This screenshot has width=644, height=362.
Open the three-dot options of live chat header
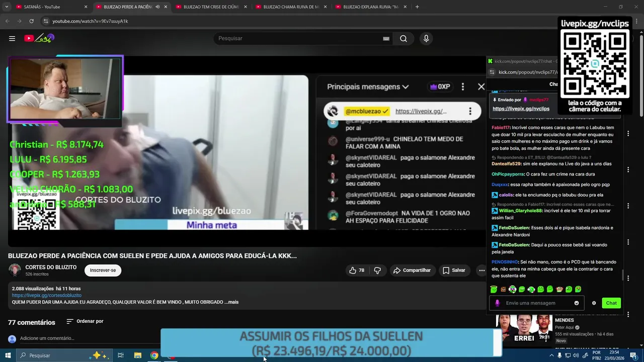(463, 86)
